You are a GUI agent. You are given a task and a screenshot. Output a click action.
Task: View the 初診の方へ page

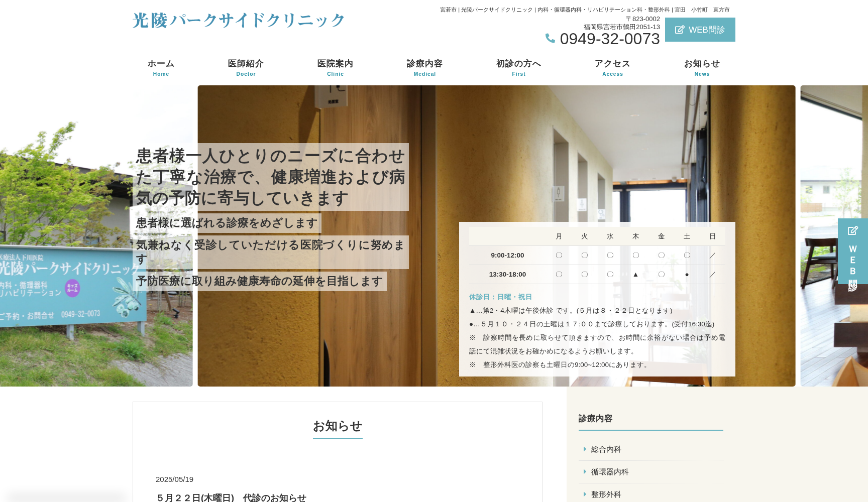pyautogui.click(x=518, y=67)
